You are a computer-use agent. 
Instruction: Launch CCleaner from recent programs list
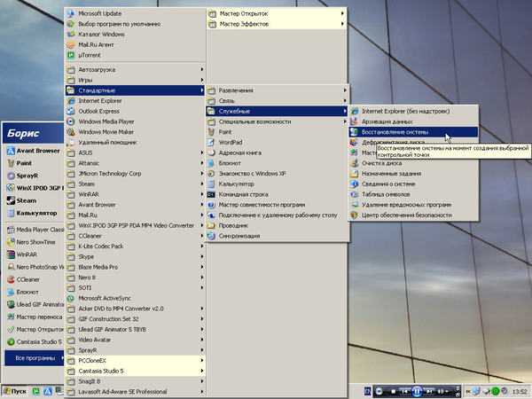[34, 279]
